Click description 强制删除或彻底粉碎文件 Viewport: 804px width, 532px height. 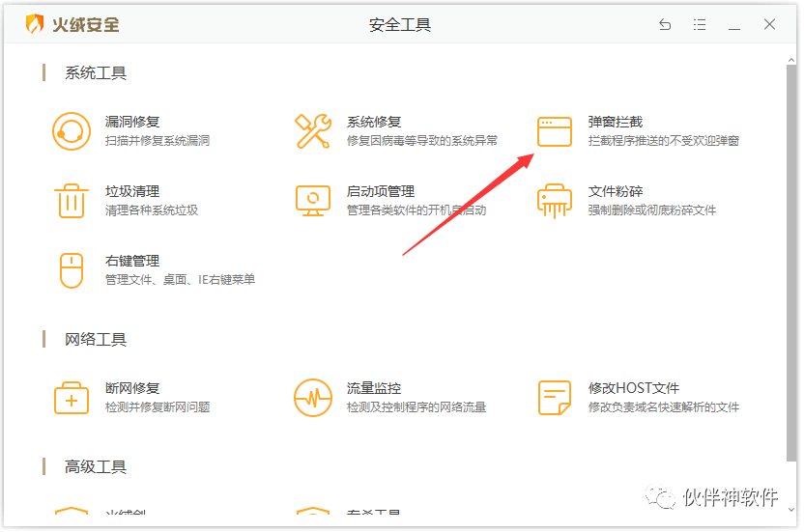pos(652,210)
